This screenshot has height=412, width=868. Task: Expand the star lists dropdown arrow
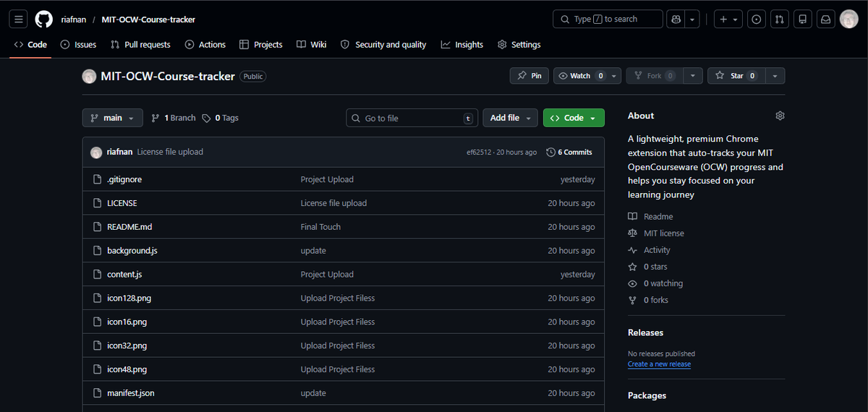coord(775,76)
